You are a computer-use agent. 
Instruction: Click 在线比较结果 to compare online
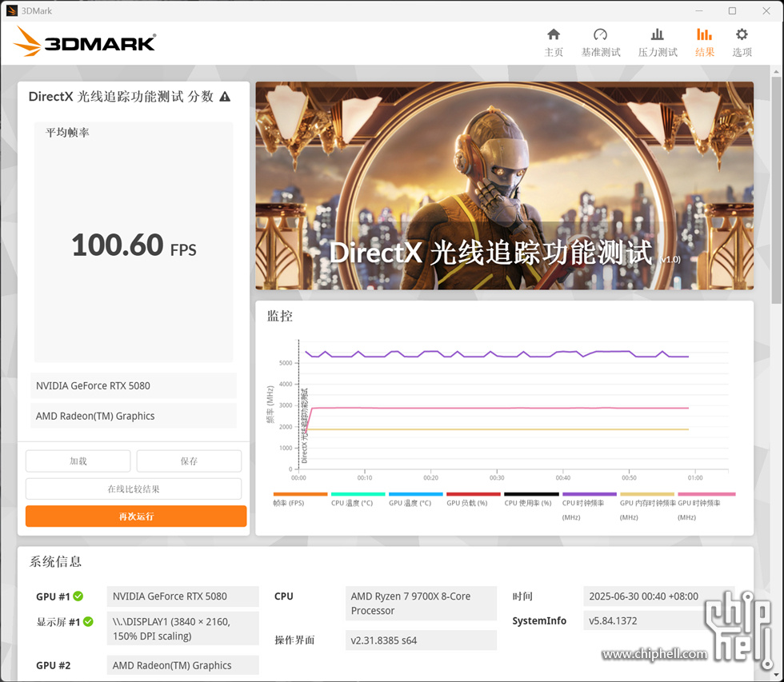click(x=134, y=489)
